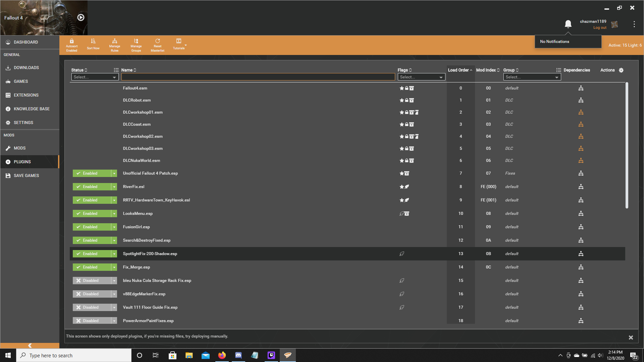This screenshot has width=644, height=362.
Task: Toggle Enabled status for Search&DestroyFixed.esp
Action: (92, 240)
